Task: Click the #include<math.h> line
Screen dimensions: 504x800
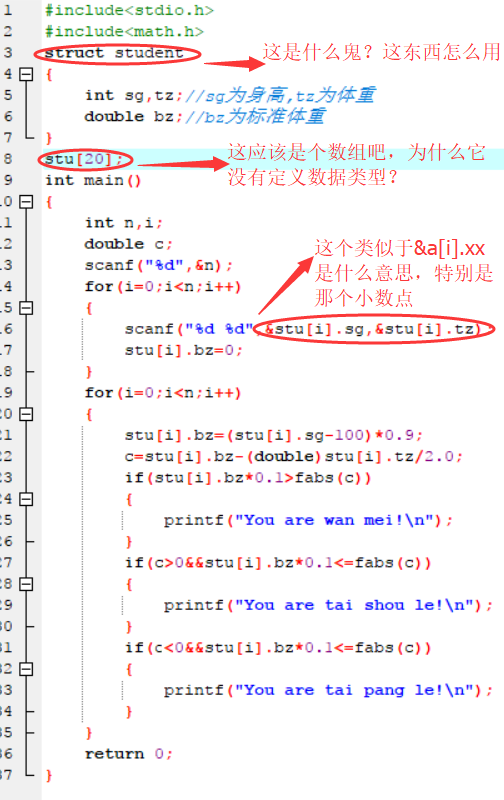Action: (x=124, y=32)
